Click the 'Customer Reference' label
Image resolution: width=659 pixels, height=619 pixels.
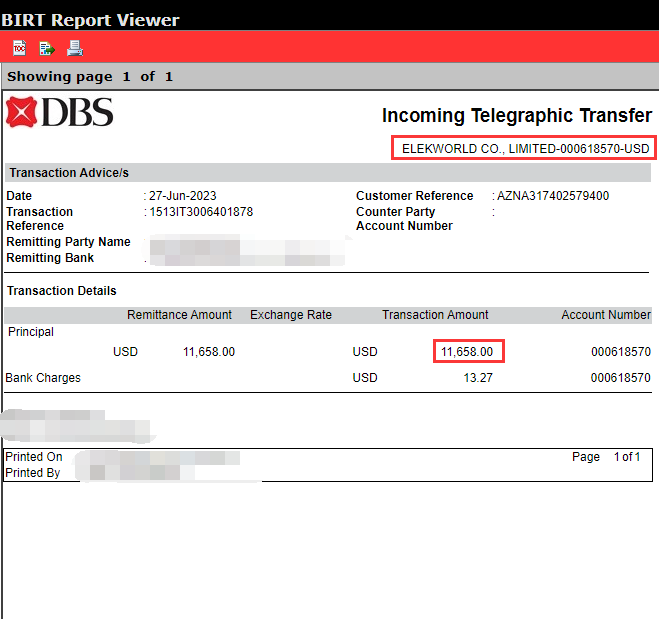click(414, 196)
